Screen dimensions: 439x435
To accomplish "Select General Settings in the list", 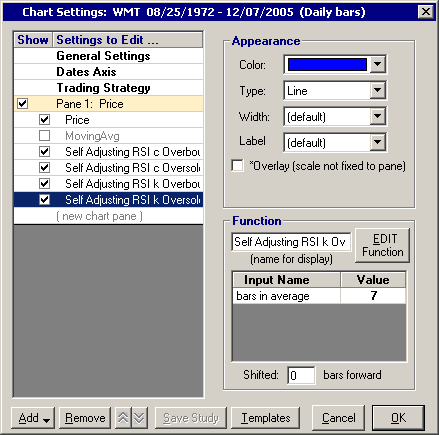I will (x=103, y=56).
